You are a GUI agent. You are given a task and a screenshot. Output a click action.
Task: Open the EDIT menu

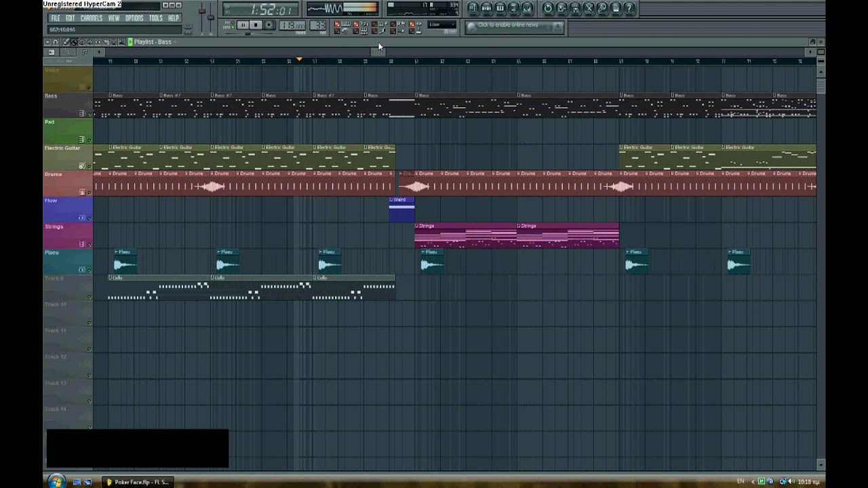click(70, 18)
